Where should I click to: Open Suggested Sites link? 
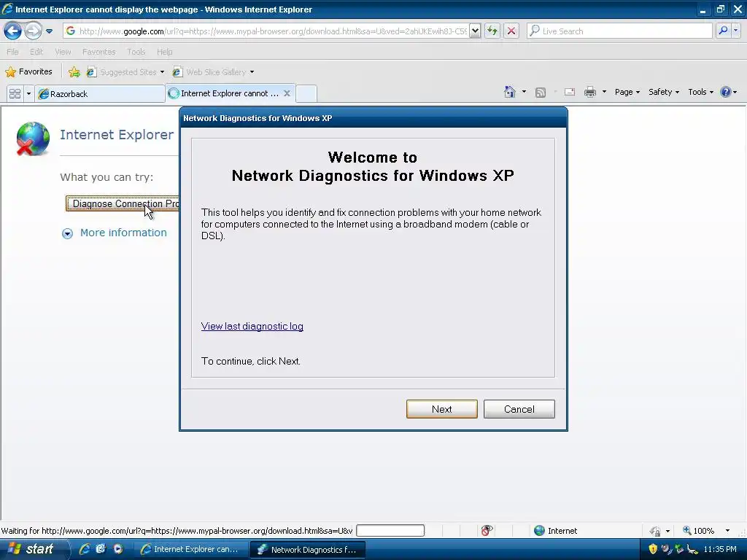(125, 72)
